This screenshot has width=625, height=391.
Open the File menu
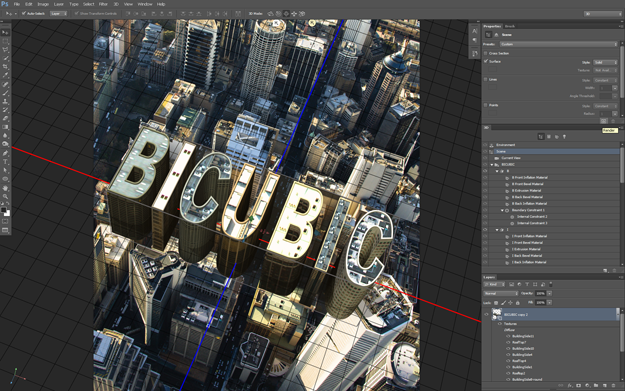[17, 4]
